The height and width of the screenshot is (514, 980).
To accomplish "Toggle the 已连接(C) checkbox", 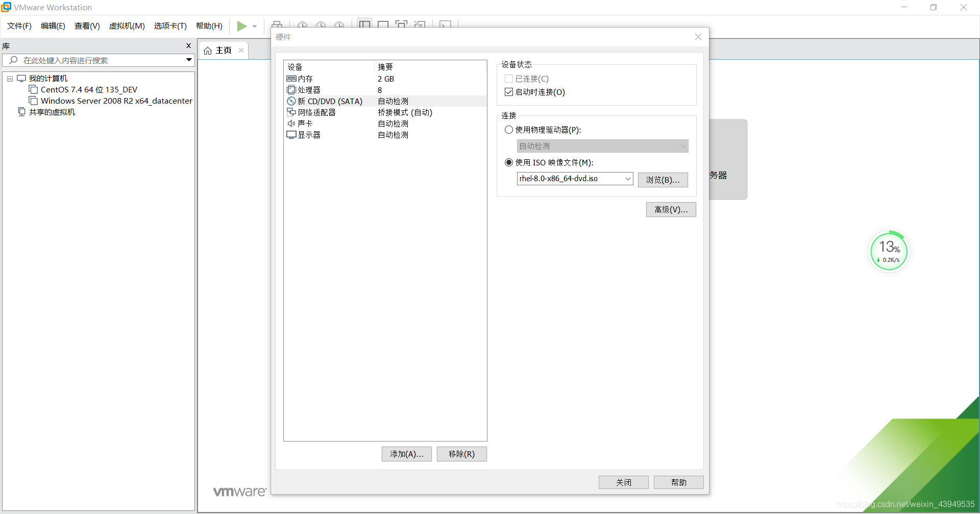I will [509, 79].
